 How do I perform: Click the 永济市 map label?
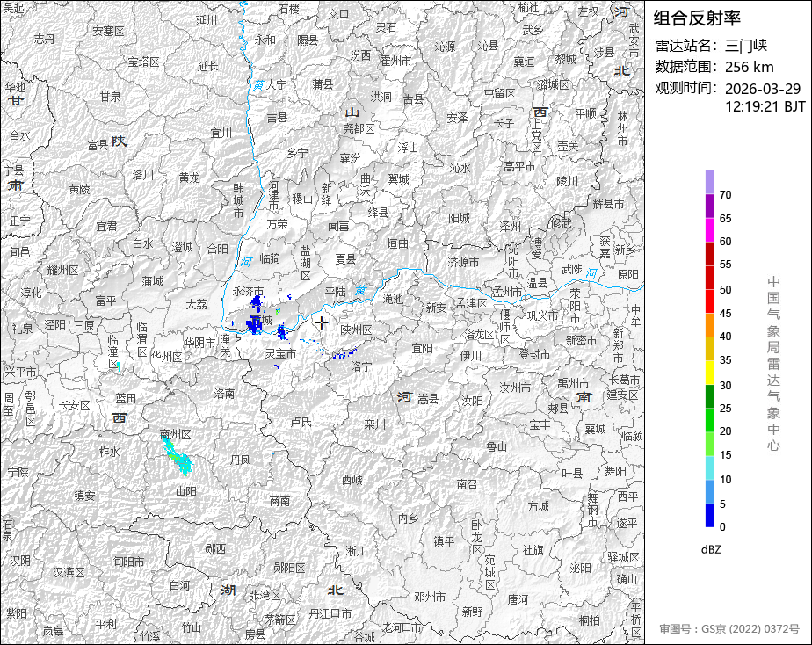(x=248, y=291)
